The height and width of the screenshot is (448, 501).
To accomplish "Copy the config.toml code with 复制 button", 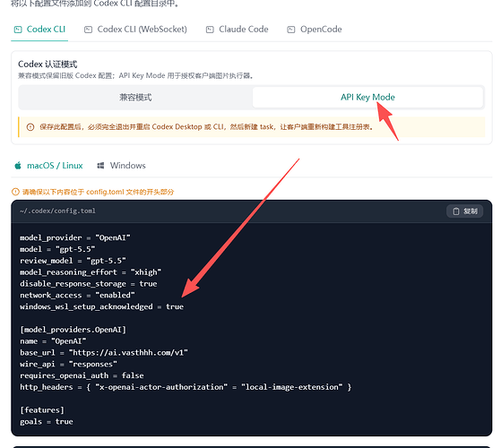I will [x=464, y=211].
